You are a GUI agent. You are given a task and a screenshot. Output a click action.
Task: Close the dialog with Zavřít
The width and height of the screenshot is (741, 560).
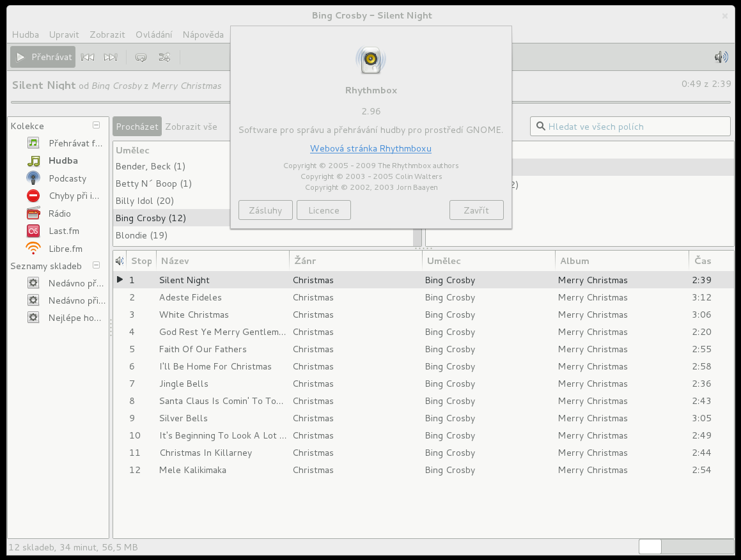[x=476, y=210]
